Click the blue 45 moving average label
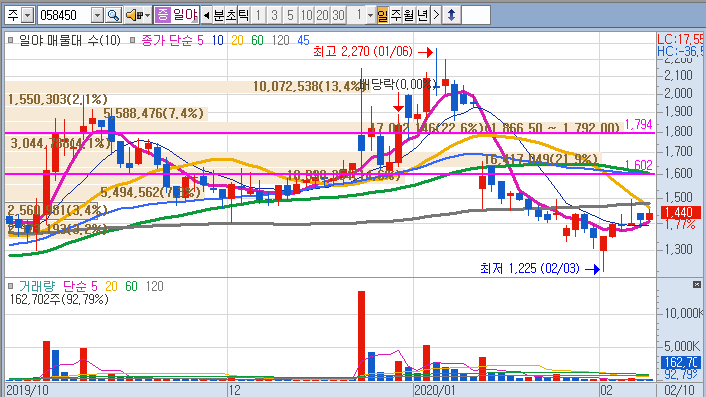Viewport: 706px width, 397px height. [303, 41]
